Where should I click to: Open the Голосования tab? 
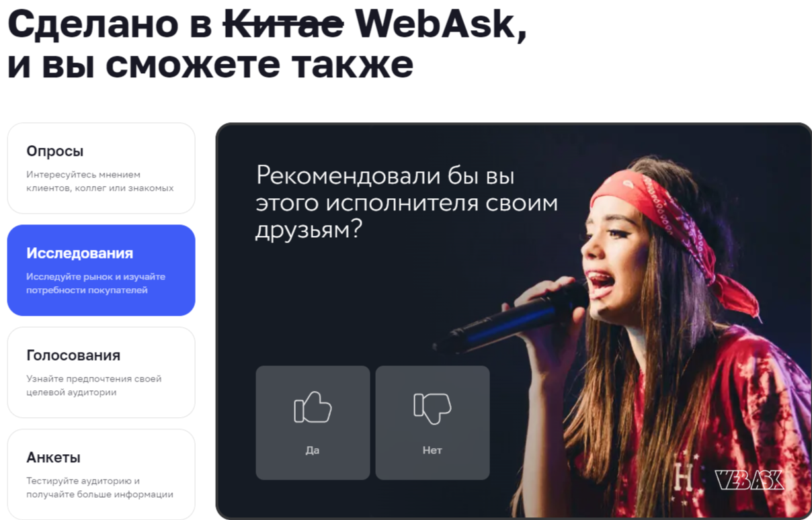tap(101, 372)
